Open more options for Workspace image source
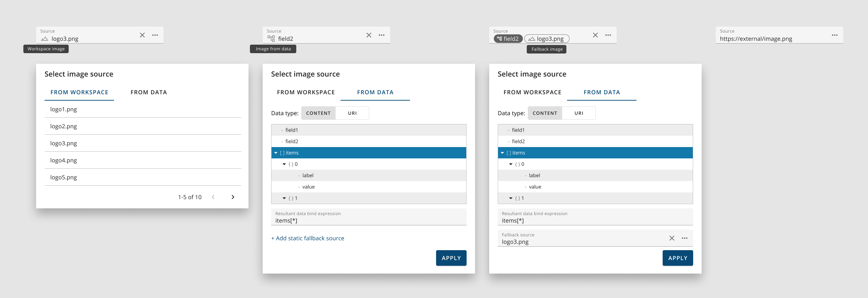The image size is (868, 298). (x=155, y=35)
